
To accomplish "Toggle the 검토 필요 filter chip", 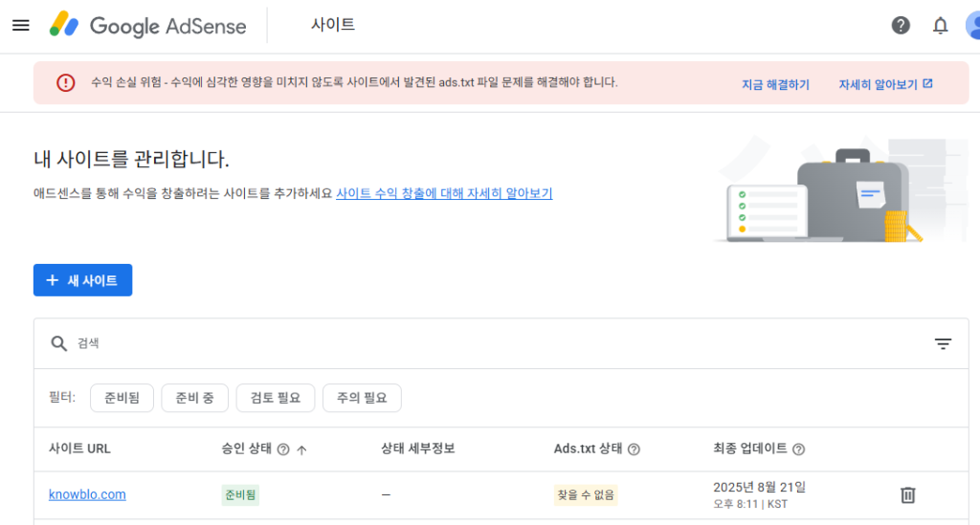I will coord(276,398).
